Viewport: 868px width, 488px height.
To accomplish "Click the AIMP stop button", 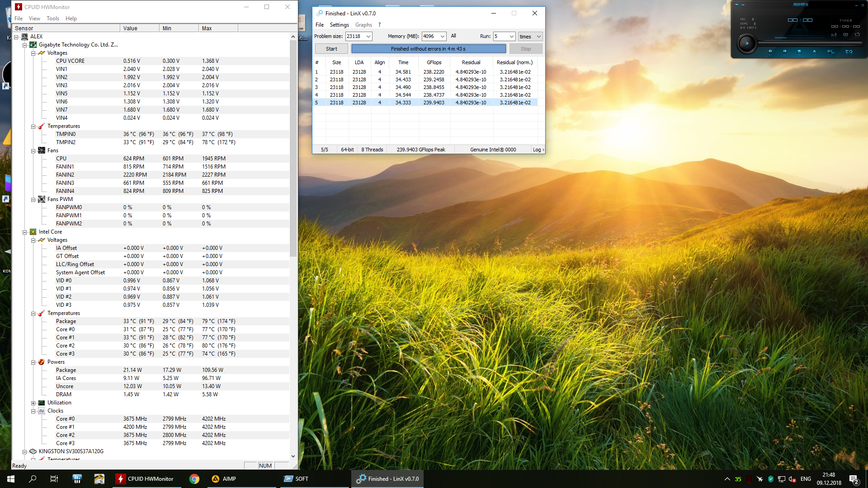I will (799, 52).
